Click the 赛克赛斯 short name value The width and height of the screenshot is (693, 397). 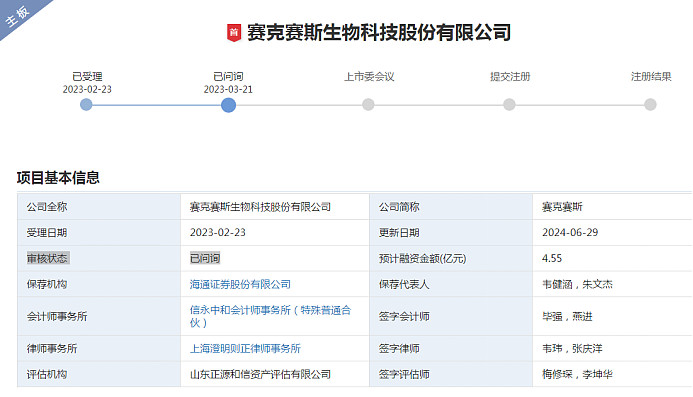pyautogui.click(x=562, y=207)
